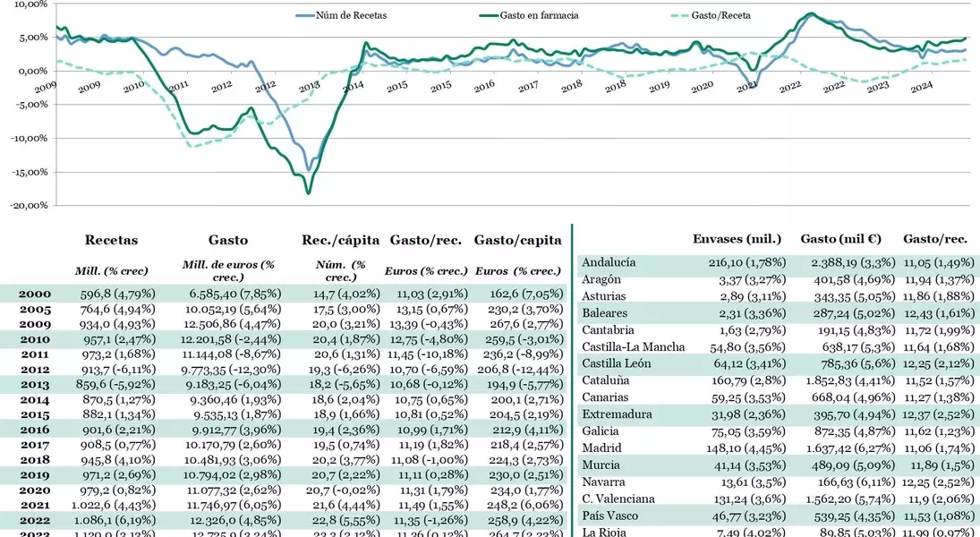This screenshot has width=980, height=537.
Task: Select the "Recetas" column header
Action: coord(110,240)
